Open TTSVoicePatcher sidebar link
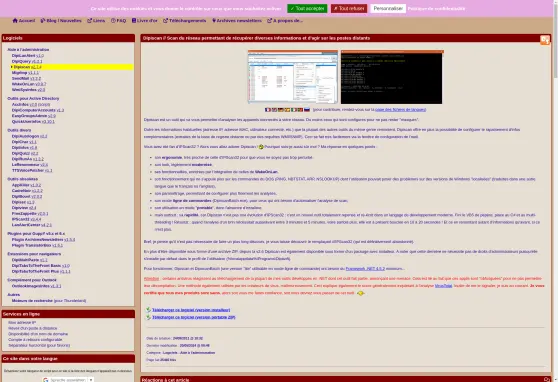Image resolution: width=558 pixels, height=382 pixels. point(32,170)
